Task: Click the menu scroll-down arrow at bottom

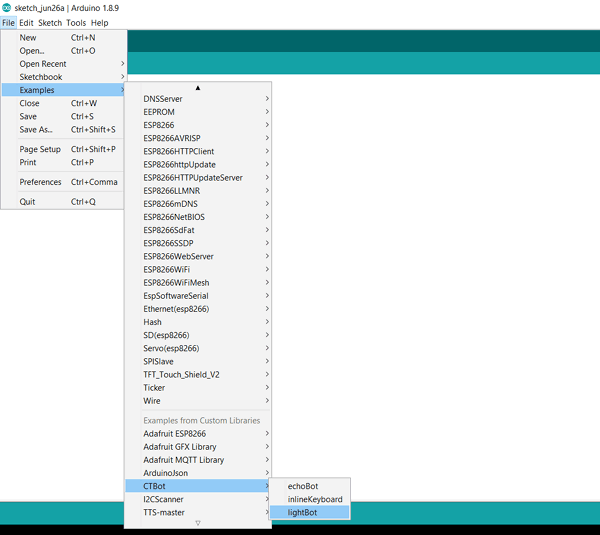Action: pyautogui.click(x=198, y=523)
